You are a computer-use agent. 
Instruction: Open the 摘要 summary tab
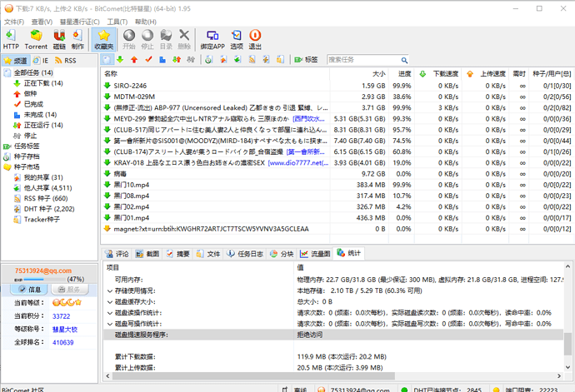point(177,254)
